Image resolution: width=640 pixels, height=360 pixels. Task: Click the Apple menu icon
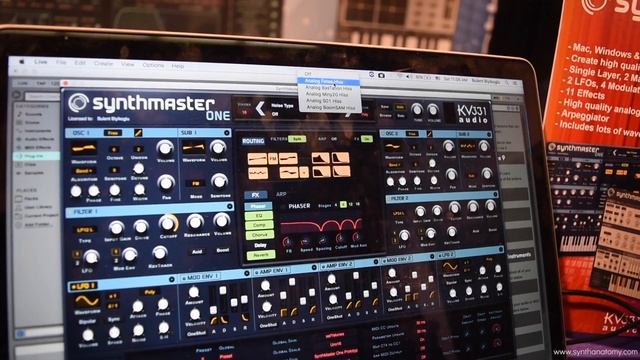click(22, 62)
